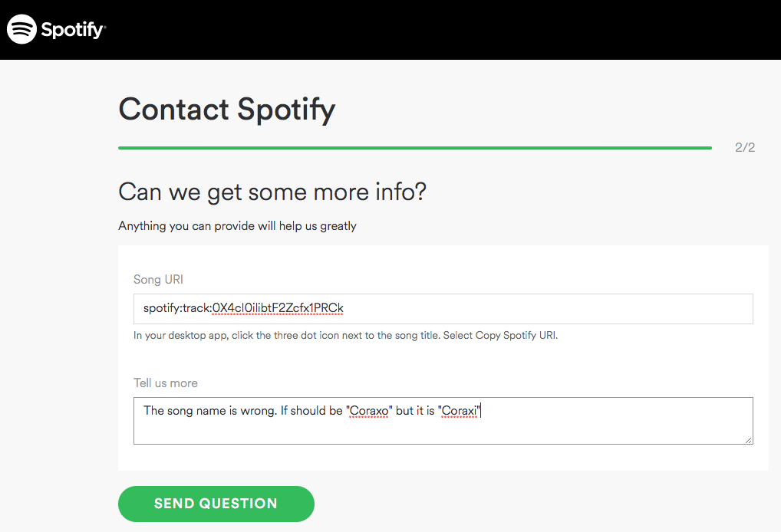Image resolution: width=781 pixels, height=532 pixels.
Task: Focus the Song URI input field
Action: (x=443, y=309)
